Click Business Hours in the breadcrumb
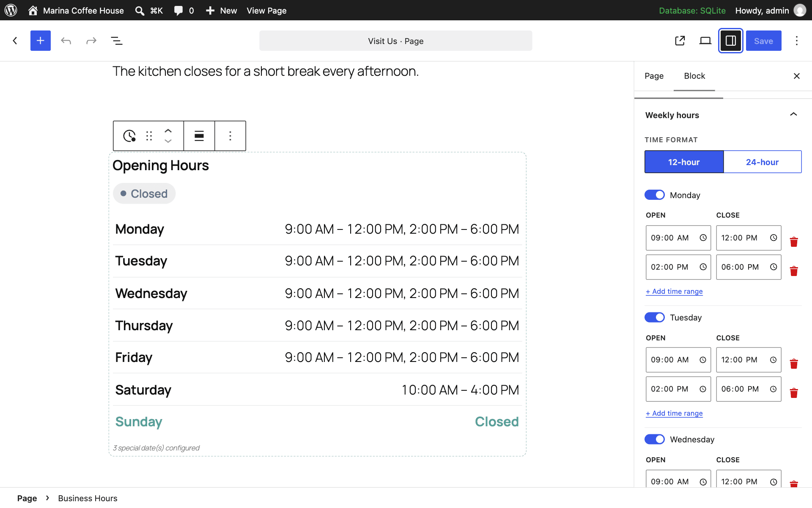 tap(88, 498)
